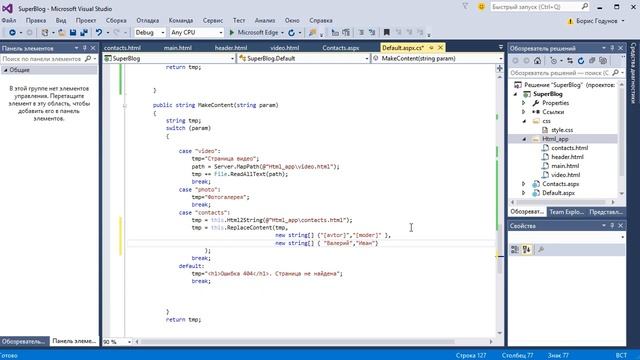Click the Navigate Backward toolbar icon

(12, 32)
